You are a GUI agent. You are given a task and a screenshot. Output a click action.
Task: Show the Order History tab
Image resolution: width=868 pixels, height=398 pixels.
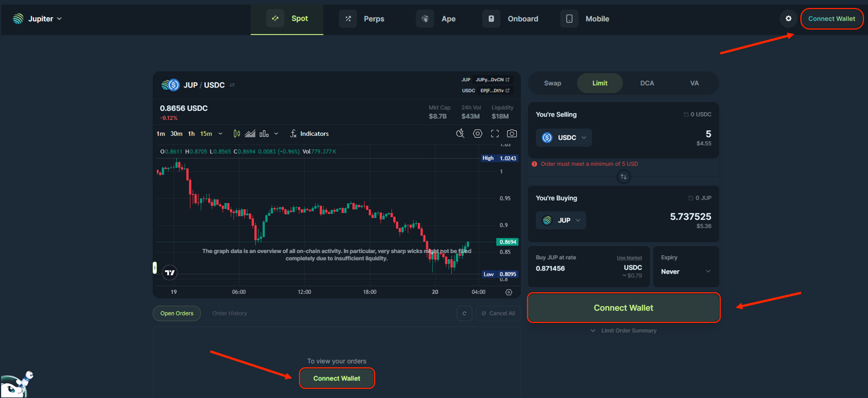230,313
